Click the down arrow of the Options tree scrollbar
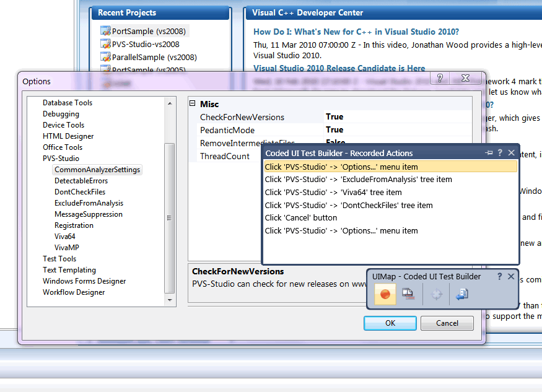This screenshot has width=542, height=392. point(169,300)
